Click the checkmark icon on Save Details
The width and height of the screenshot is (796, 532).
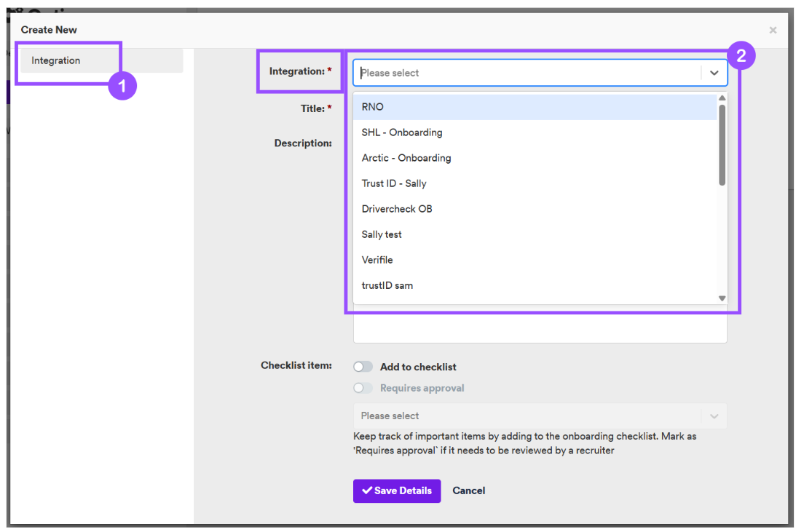coord(367,491)
